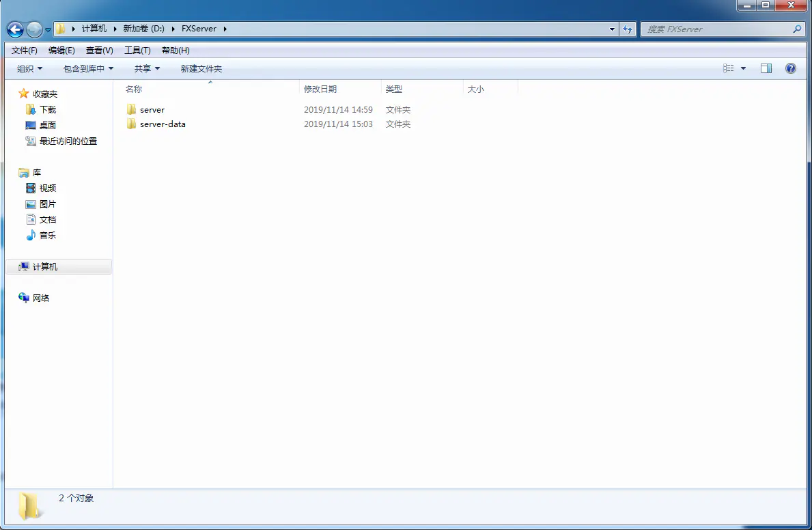
Task: Click the 文档 document icon
Action: [31, 219]
